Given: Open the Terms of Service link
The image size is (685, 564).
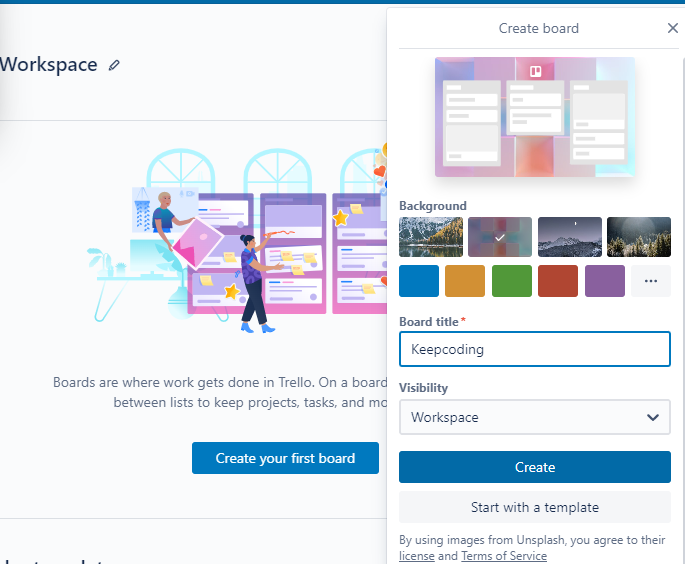Looking at the screenshot, I should 504,556.
